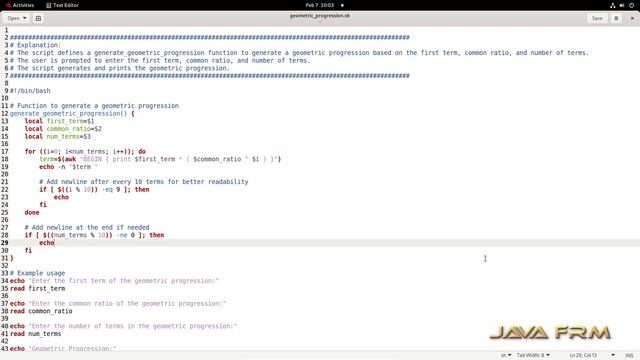
Task: Click the '# Add newline at the end if needed' comment
Action: coord(87,227)
